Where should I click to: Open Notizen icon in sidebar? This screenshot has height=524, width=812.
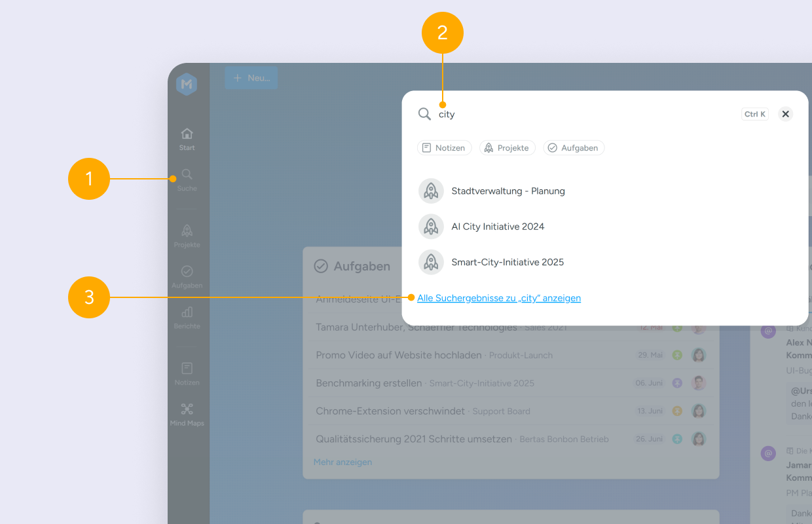click(187, 368)
